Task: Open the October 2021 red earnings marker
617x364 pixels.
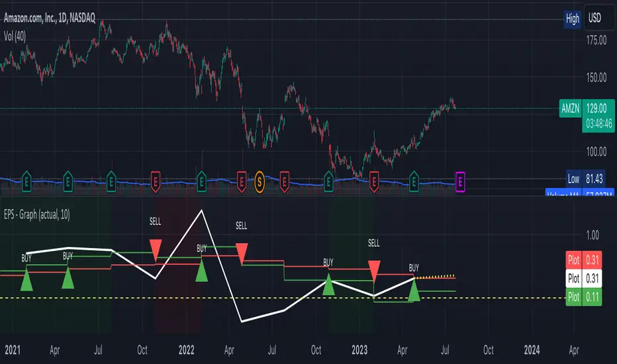Action: (156, 182)
